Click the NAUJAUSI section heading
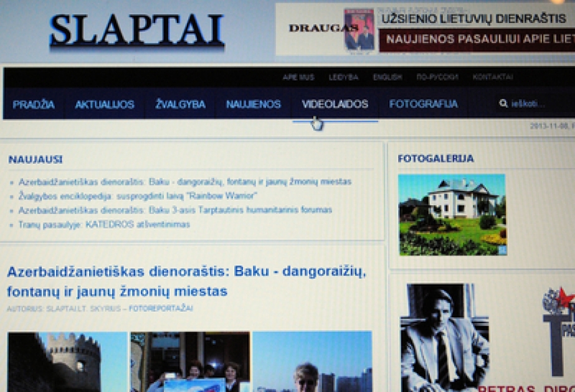Image resolution: width=575 pixels, height=392 pixels. pos(36,160)
